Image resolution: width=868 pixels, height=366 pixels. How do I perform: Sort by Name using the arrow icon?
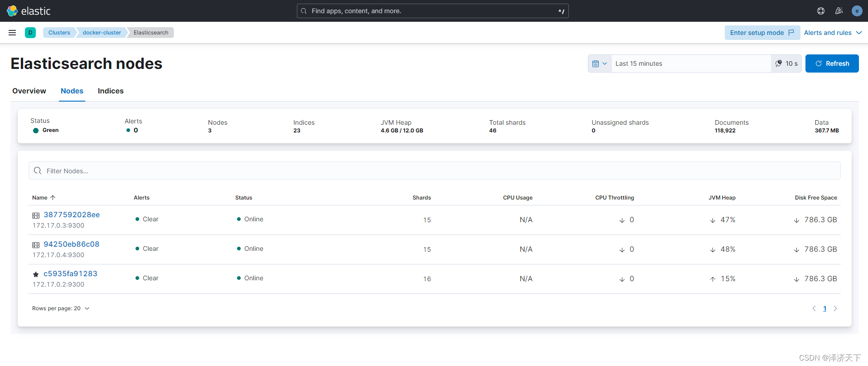(x=53, y=198)
